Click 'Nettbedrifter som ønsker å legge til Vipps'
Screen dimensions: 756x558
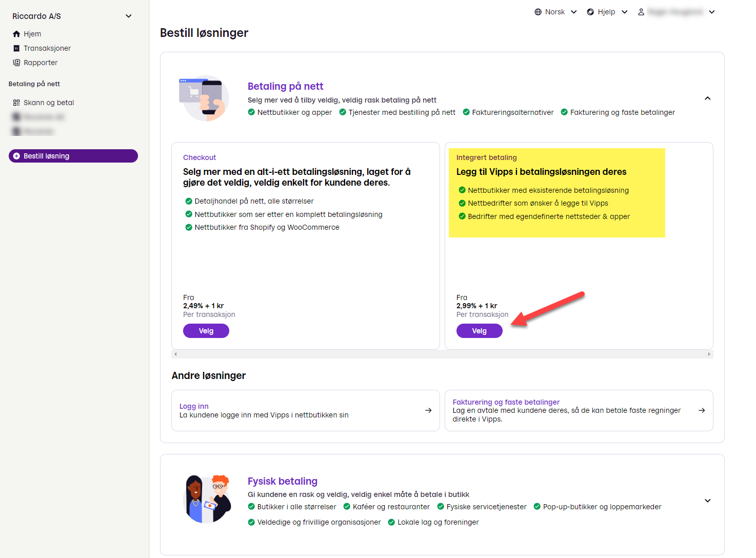tap(538, 203)
